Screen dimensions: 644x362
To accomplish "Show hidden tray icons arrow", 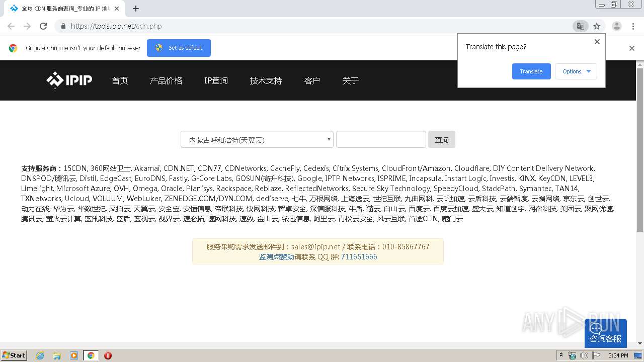I will (561, 355).
